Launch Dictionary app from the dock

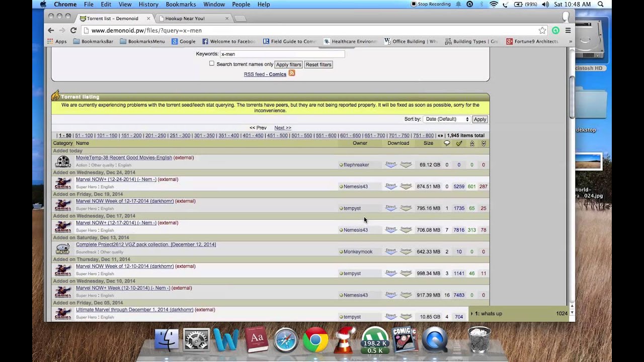256,340
